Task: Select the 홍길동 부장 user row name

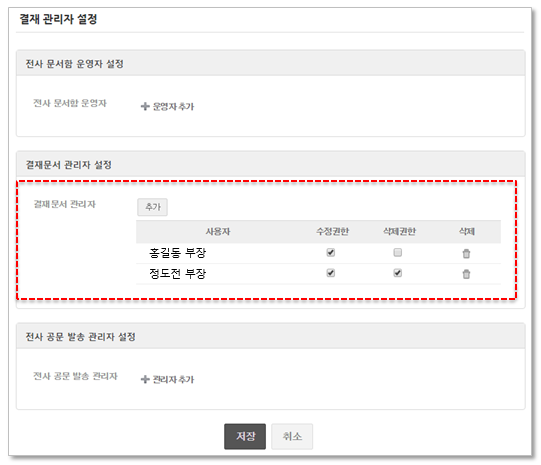Action: point(177,253)
